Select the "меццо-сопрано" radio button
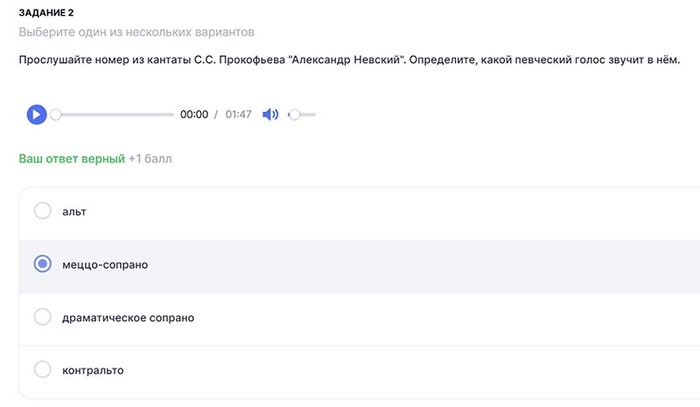 [43, 264]
